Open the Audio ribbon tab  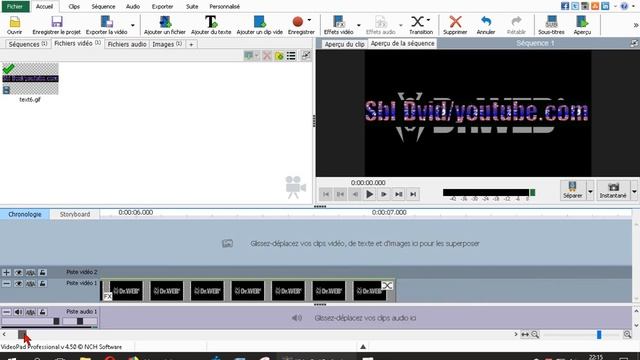click(x=133, y=7)
